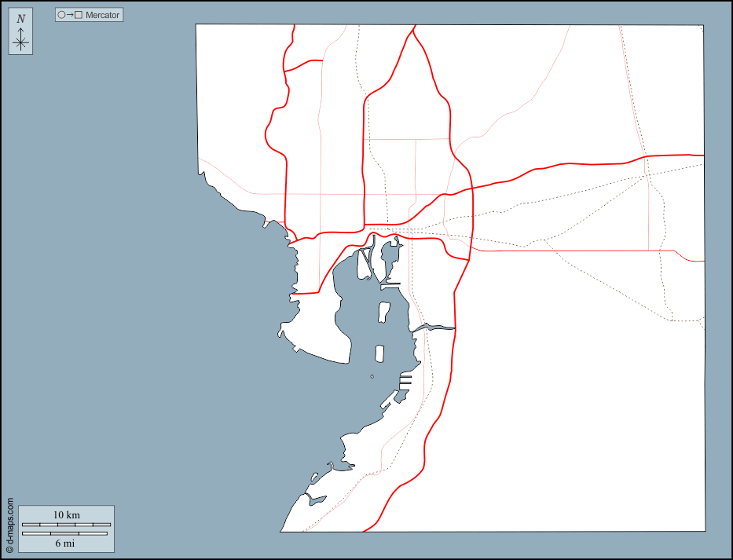
Task: Open the d-maps.com copyright link
Action: coord(9,525)
